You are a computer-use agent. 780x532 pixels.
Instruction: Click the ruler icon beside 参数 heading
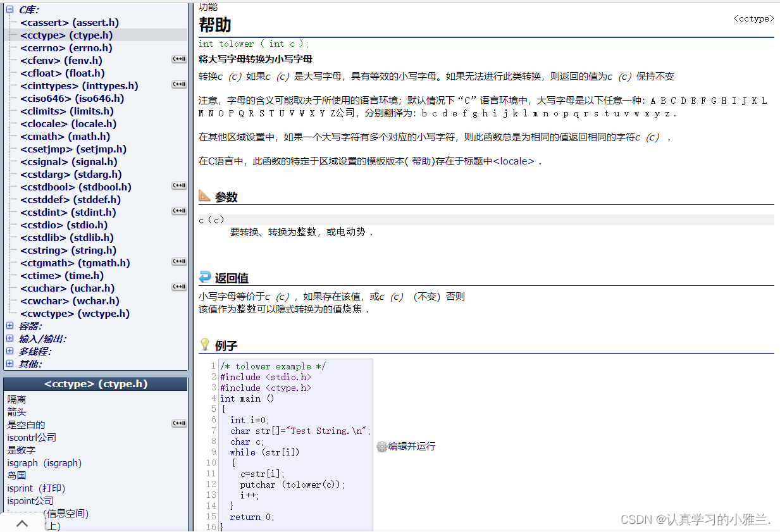[204, 196]
